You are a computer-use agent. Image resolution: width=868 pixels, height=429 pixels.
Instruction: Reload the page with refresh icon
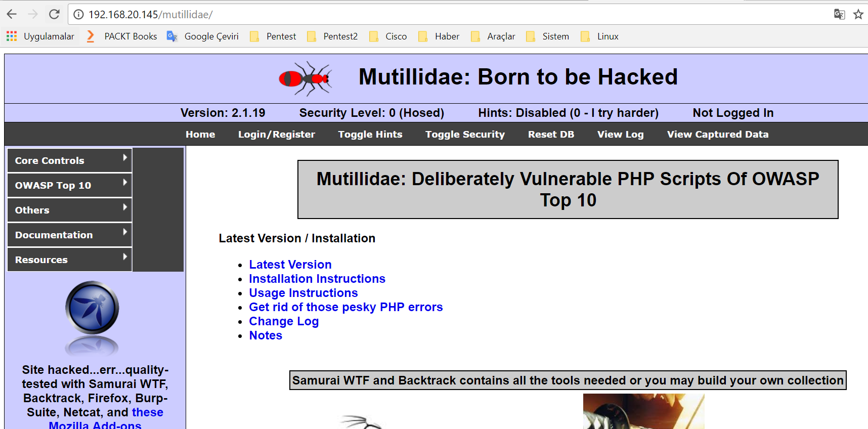click(x=54, y=14)
